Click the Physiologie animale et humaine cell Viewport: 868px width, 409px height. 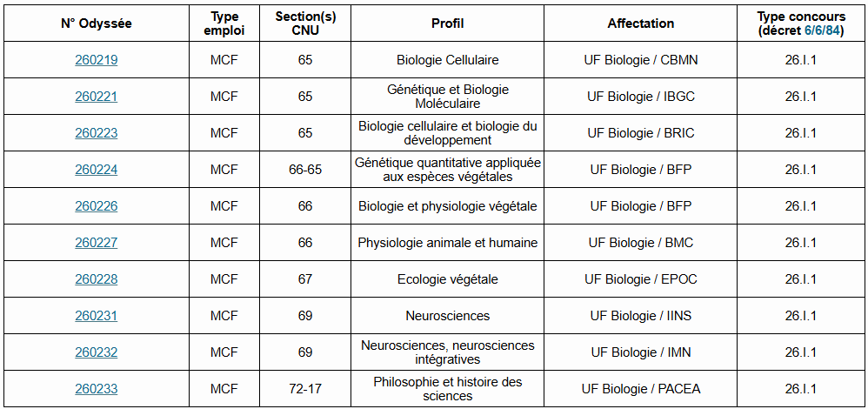point(447,243)
